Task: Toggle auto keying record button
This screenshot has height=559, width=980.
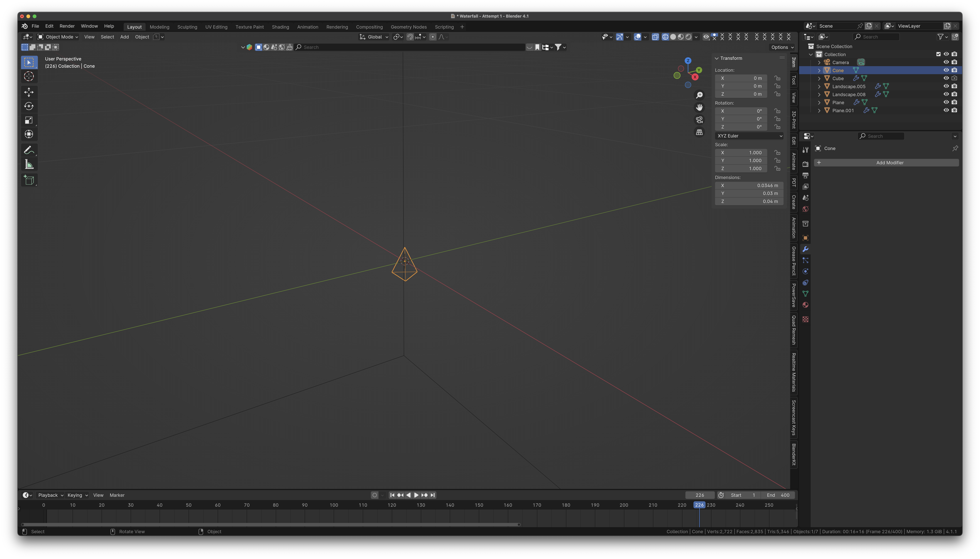Action: (x=375, y=495)
